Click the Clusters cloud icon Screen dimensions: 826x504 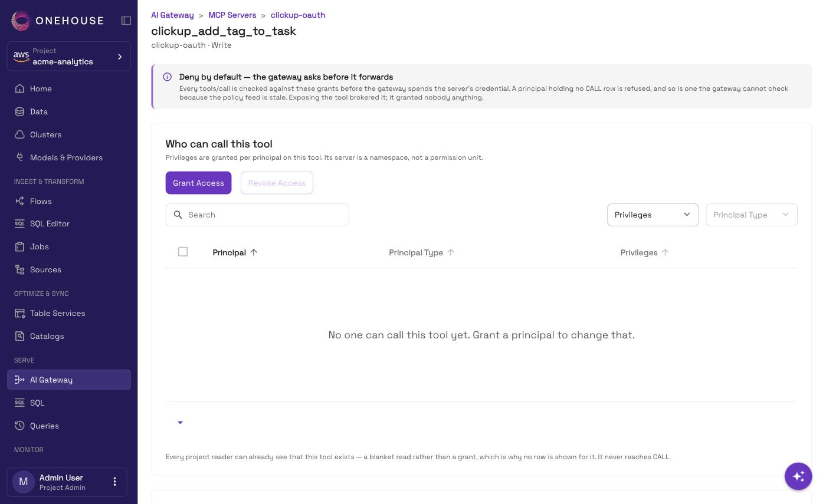coord(19,134)
